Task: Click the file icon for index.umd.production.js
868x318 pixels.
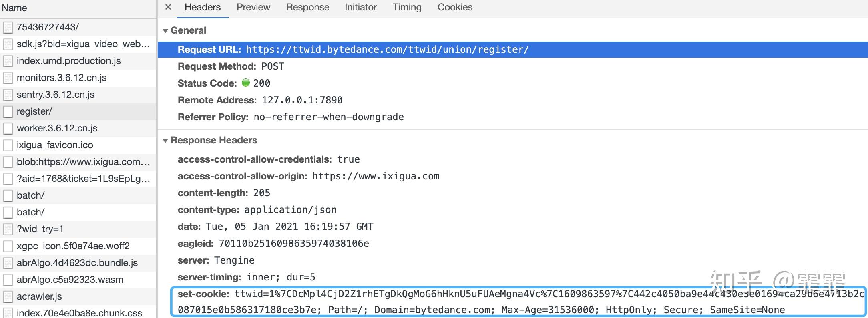Action: pos(8,61)
